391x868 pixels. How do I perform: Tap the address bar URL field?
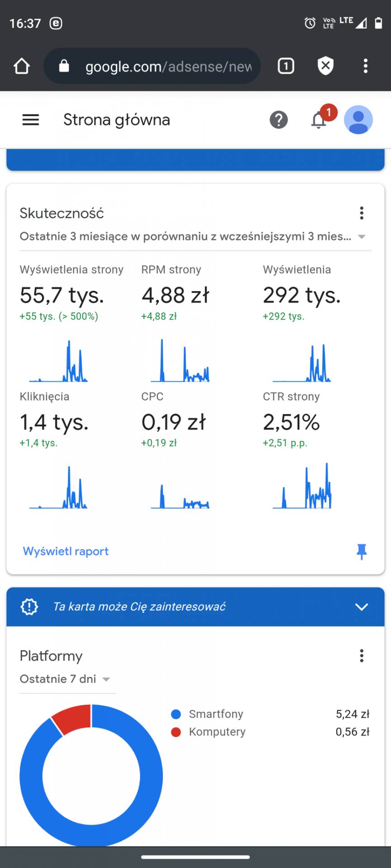point(167,66)
